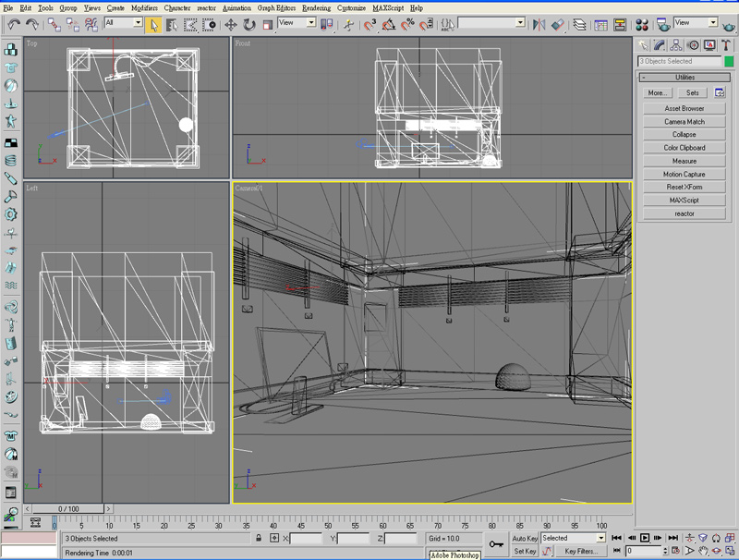The image size is (739, 560).
Task: Open the Material Editor icon
Action: pos(641,25)
